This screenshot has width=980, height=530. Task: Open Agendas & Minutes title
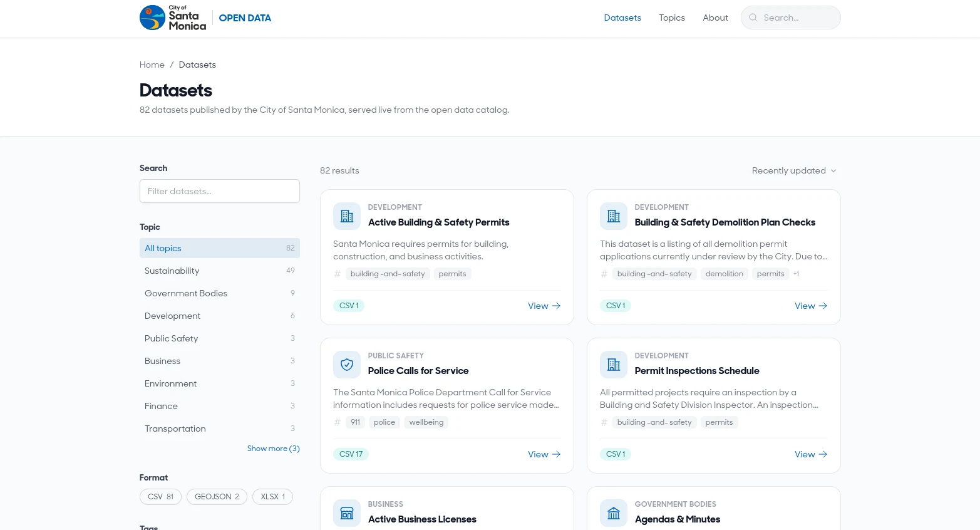[678, 519]
